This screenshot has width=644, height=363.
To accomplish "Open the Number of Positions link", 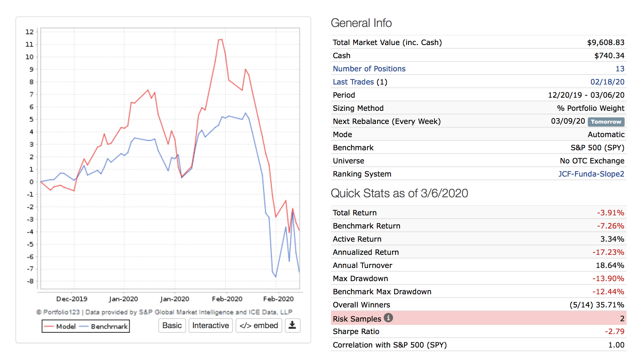I will click(x=369, y=69).
